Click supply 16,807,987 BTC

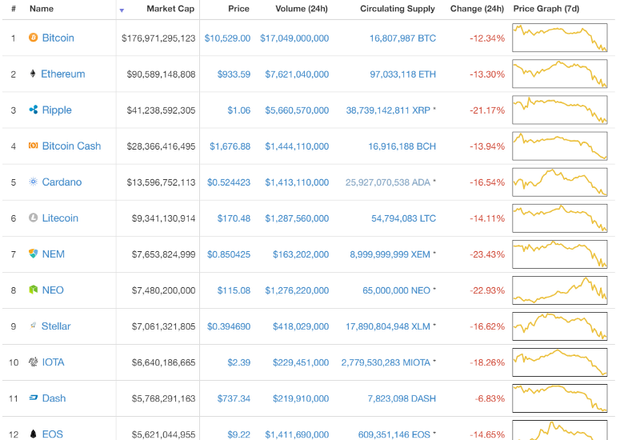point(402,38)
